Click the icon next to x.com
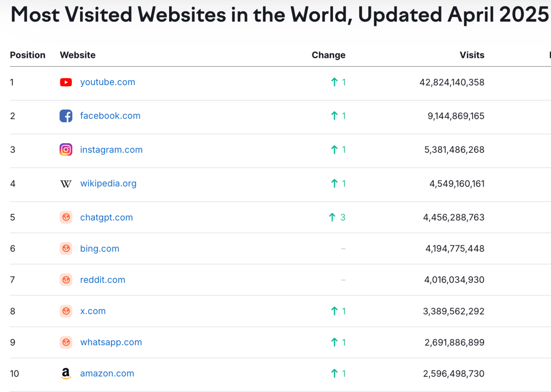The height and width of the screenshot is (392, 551). click(x=66, y=311)
